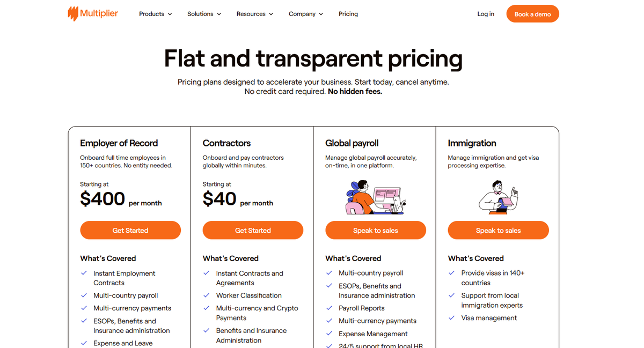Click the Global payroll illustration

(375, 197)
